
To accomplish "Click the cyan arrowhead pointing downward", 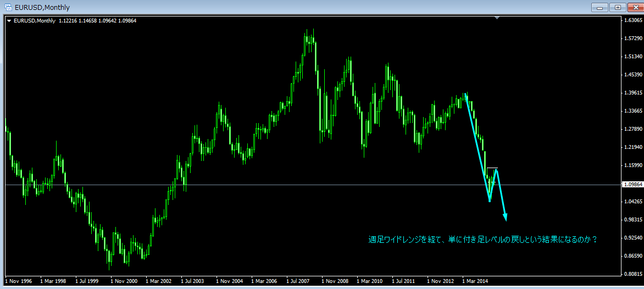I will [505, 217].
